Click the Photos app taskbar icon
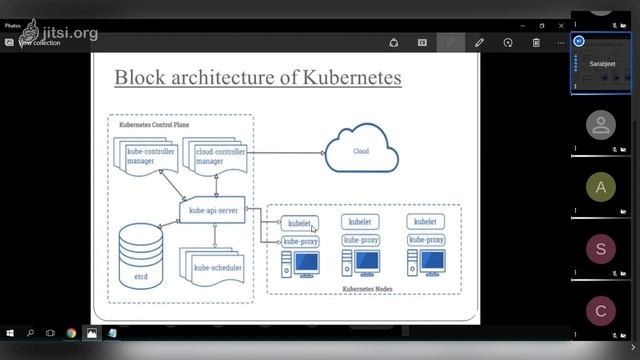 (92, 333)
